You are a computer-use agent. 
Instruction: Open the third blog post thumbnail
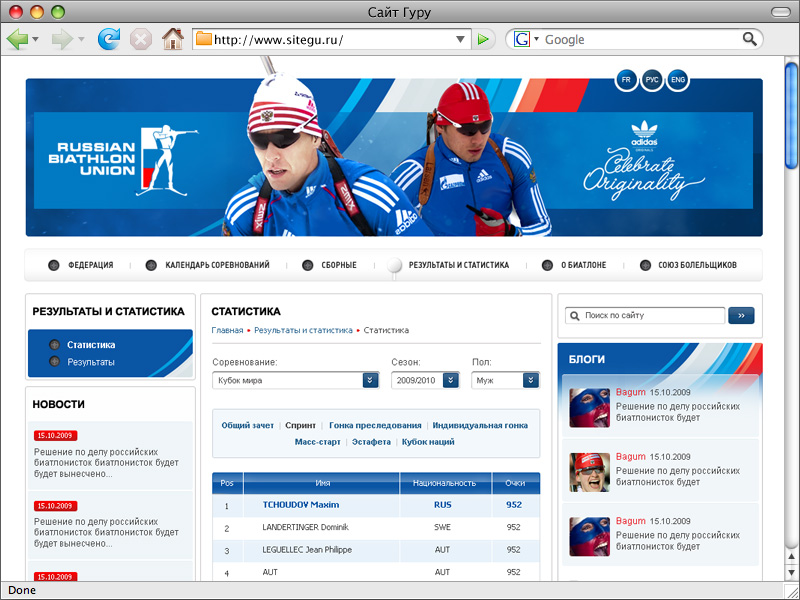tap(589, 537)
